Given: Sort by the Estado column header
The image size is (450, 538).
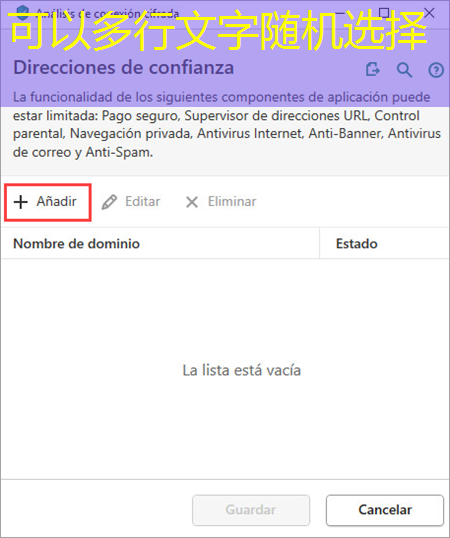Looking at the screenshot, I should [384, 244].
